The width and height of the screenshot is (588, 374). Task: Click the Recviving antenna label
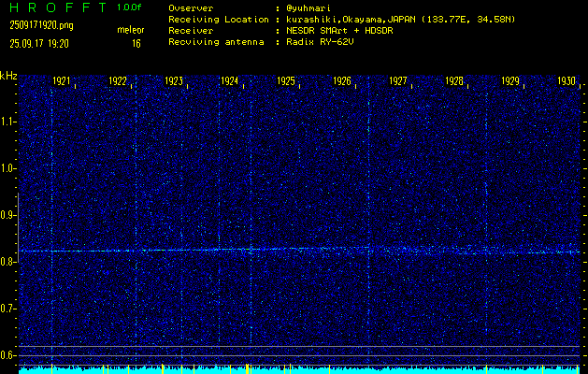216,42
